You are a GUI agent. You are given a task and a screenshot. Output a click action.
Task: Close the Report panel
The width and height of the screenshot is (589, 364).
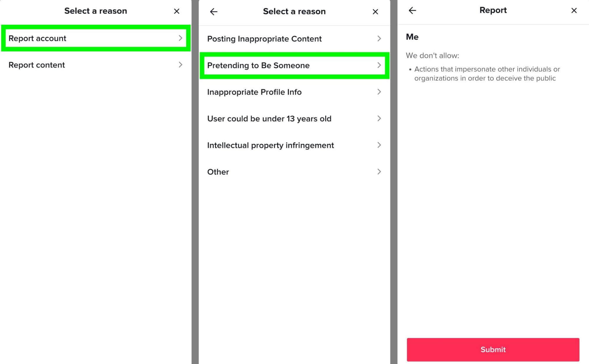click(574, 11)
